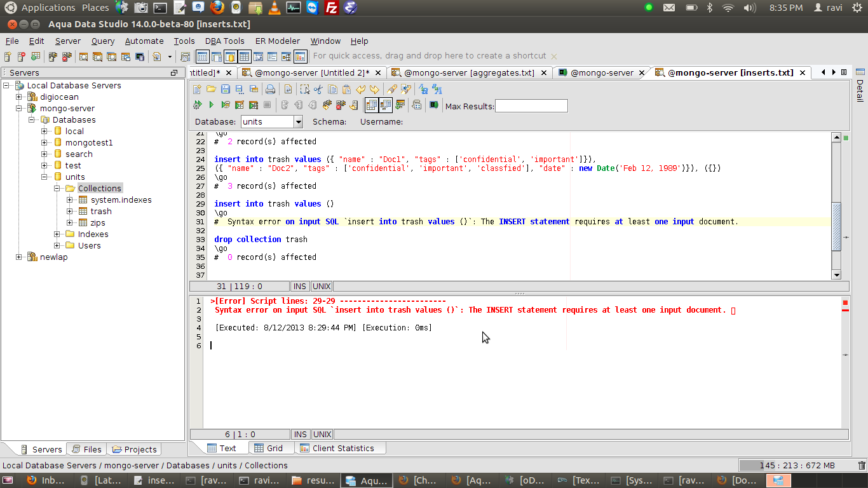Image resolution: width=868 pixels, height=488 pixels.
Task: Click the Redo yellow arrow icon
Action: 374,89
